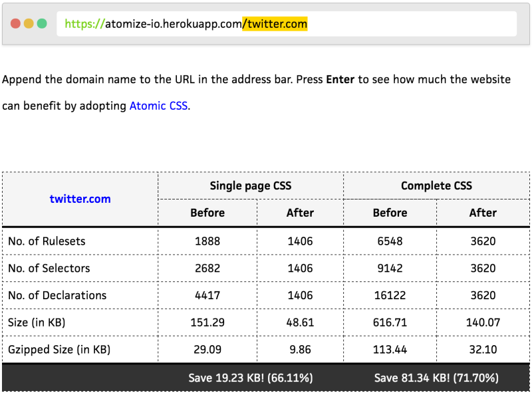
Task: Click the 9142 selectors value
Action: point(390,269)
